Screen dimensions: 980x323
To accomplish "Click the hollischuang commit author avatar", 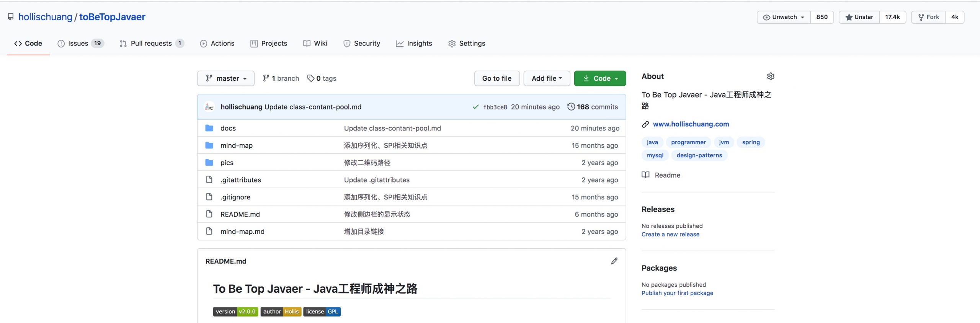I will (209, 107).
